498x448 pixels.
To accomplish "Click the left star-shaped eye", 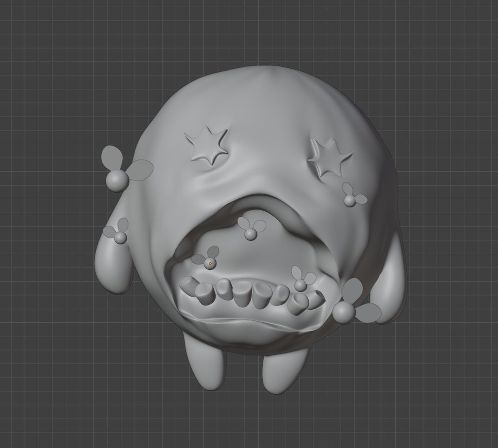I will (206, 145).
